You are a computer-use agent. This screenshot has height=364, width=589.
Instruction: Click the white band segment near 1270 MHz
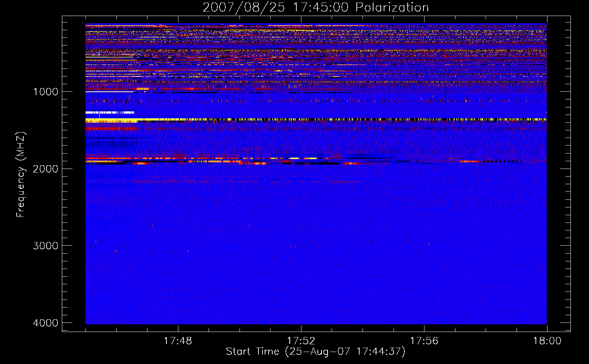110,112
